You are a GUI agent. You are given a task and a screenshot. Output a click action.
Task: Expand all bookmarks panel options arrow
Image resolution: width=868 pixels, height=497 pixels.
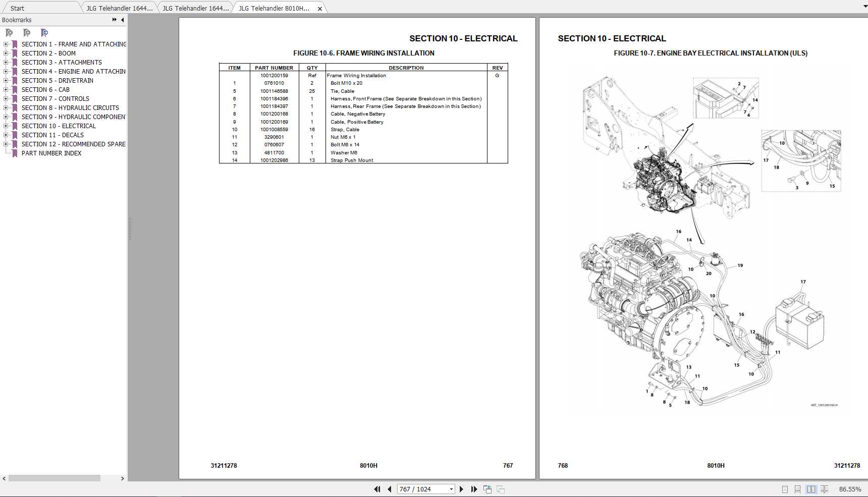(x=114, y=20)
